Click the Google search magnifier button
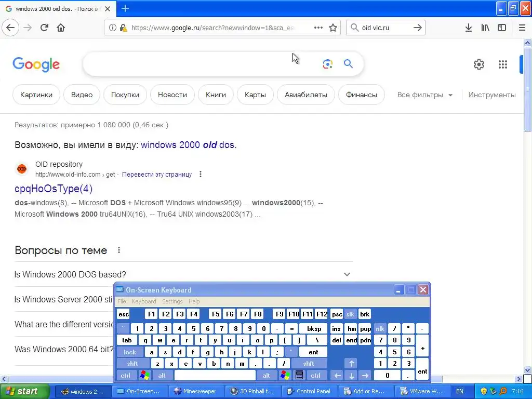Image resolution: width=532 pixels, height=399 pixels. pos(348,63)
